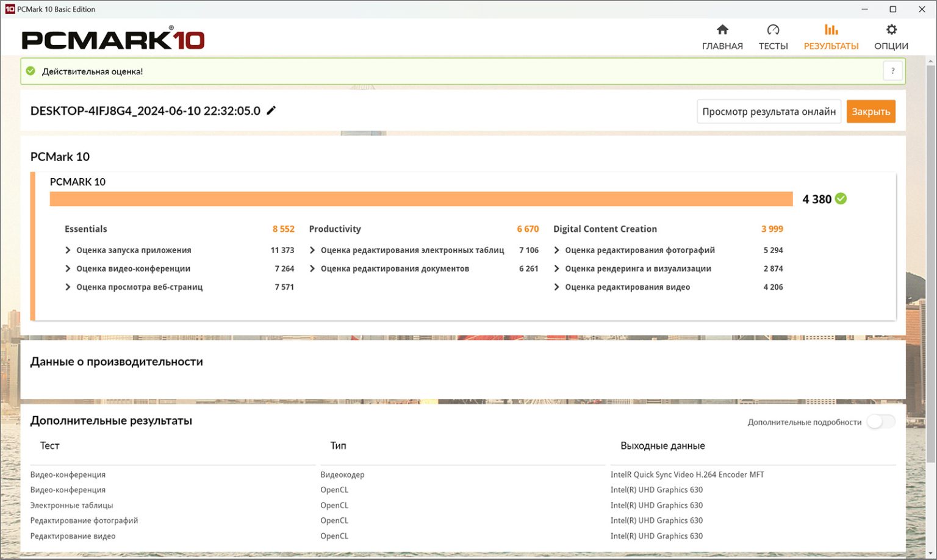Click the home icon for Главная
This screenshot has width=937, height=560.
click(x=722, y=30)
